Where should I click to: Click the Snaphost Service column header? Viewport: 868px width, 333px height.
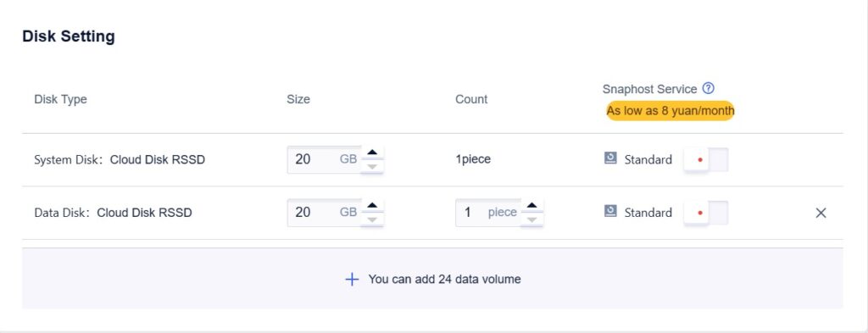[650, 89]
